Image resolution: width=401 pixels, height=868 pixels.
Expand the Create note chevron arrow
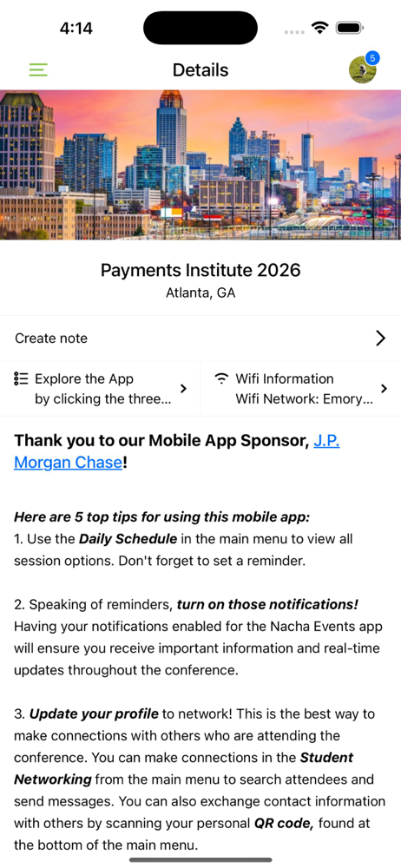coord(380,339)
